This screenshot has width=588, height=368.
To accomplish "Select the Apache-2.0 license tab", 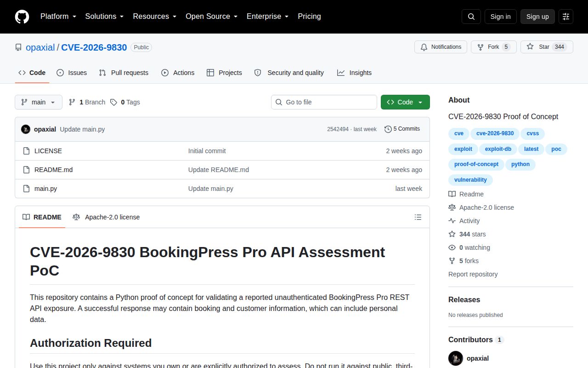I will (x=106, y=217).
